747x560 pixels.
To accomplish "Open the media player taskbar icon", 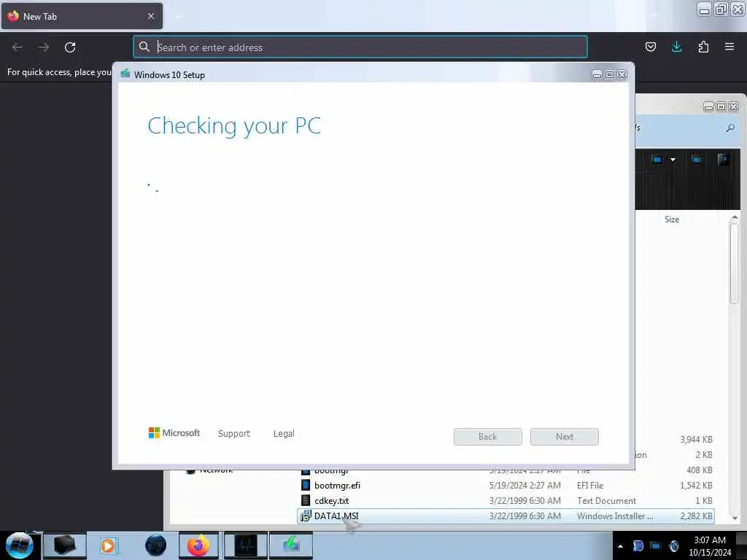I will [108, 545].
